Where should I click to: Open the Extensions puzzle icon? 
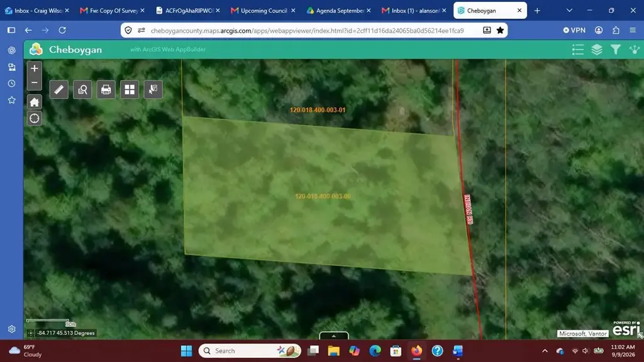(x=616, y=30)
